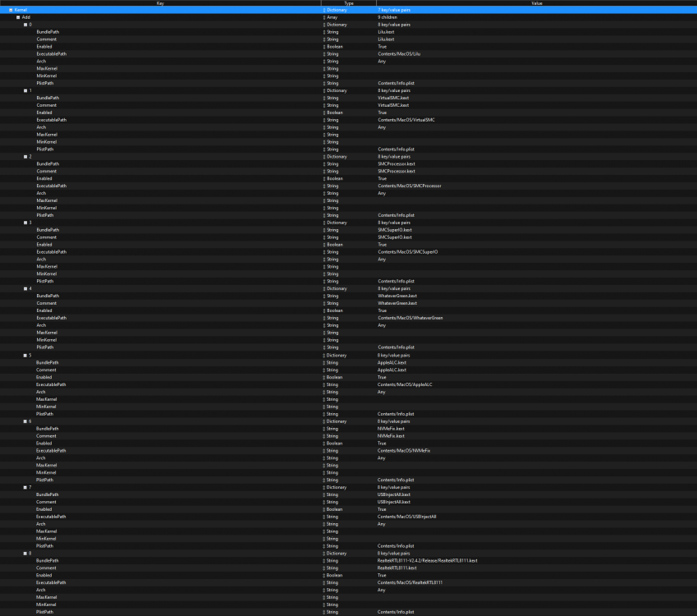The height and width of the screenshot is (616, 697).
Task: Click the Type column header
Action: 349,3
